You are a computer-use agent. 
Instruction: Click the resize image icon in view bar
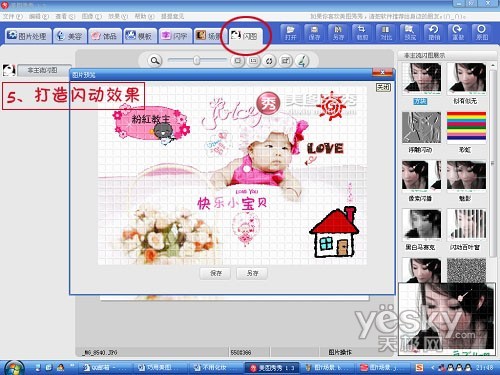click(x=286, y=61)
